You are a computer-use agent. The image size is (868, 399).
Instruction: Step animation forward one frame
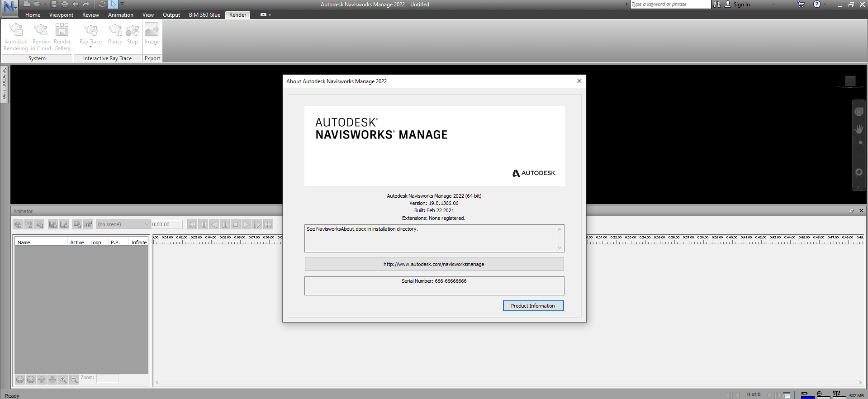point(257,224)
